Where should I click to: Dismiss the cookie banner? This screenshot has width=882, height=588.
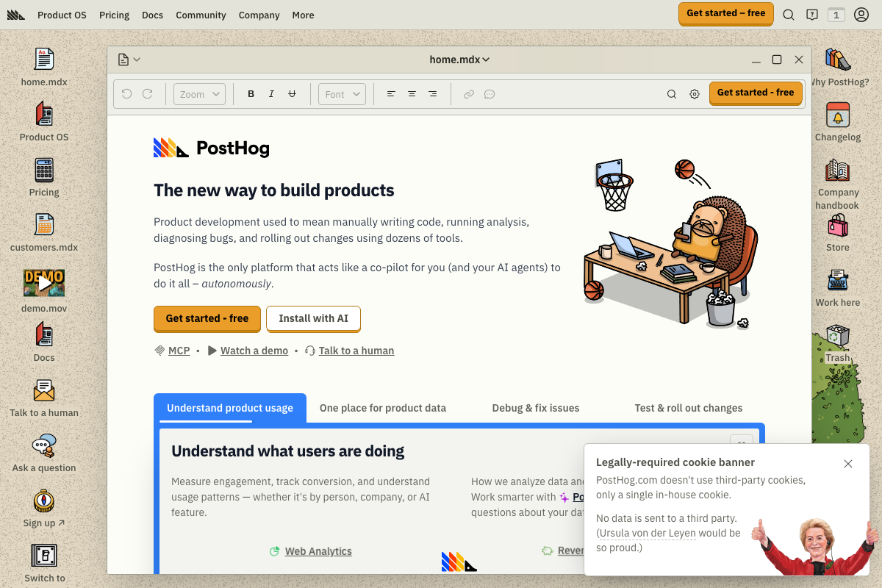848,464
